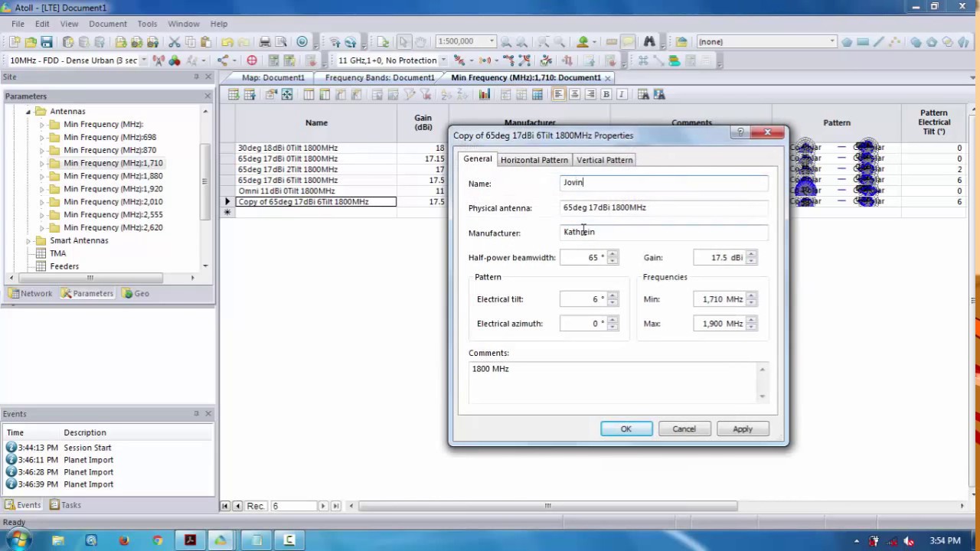Click the bar chart icon in table toolbar

(485, 94)
